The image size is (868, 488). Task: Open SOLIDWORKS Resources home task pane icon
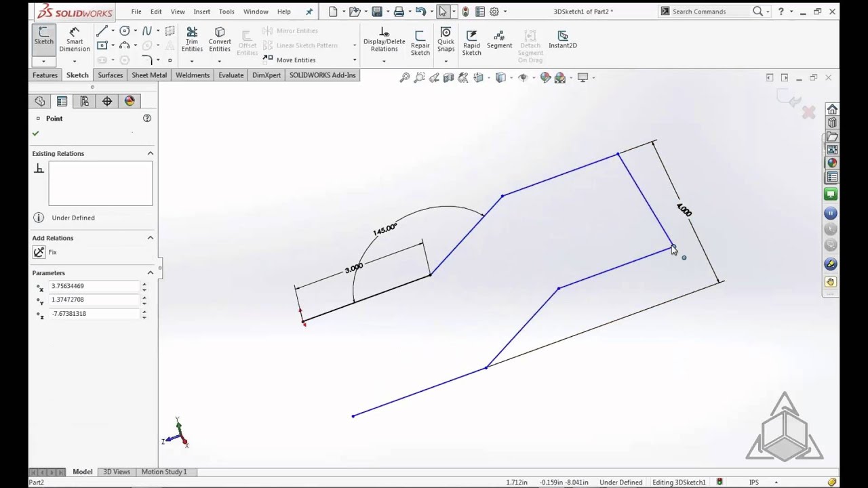(832, 109)
